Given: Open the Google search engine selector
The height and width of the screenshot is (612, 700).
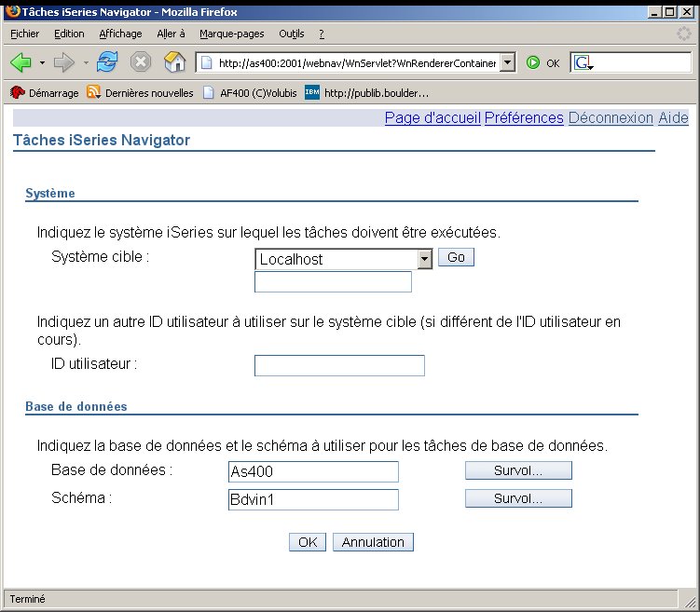Looking at the screenshot, I should [x=583, y=62].
